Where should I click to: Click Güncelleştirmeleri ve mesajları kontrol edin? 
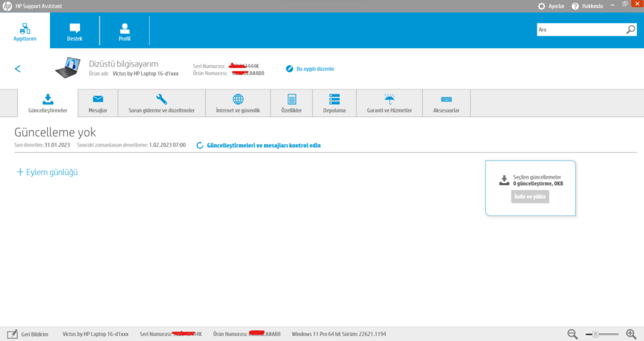pyautogui.click(x=259, y=145)
